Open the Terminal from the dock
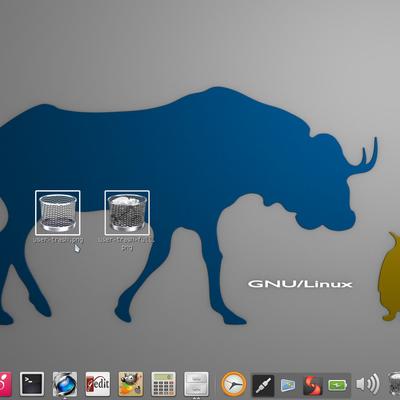This screenshot has width=400, height=400. 32,384
